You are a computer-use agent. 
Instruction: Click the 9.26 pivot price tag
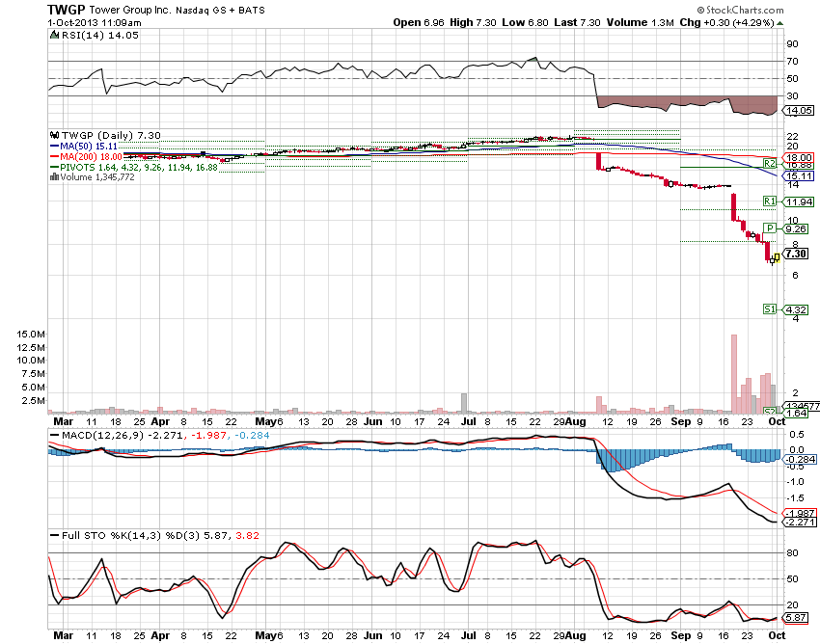[x=796, y=228]
